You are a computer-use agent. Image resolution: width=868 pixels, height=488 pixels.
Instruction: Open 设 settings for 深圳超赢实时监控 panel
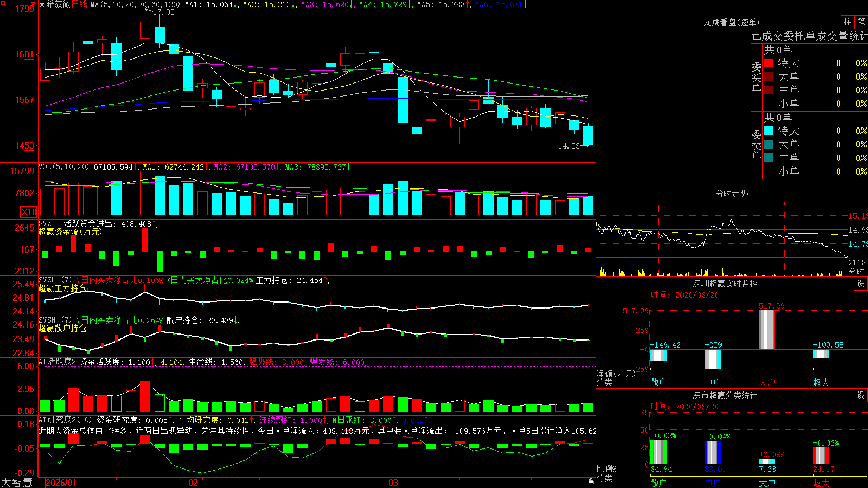(861, 284)
